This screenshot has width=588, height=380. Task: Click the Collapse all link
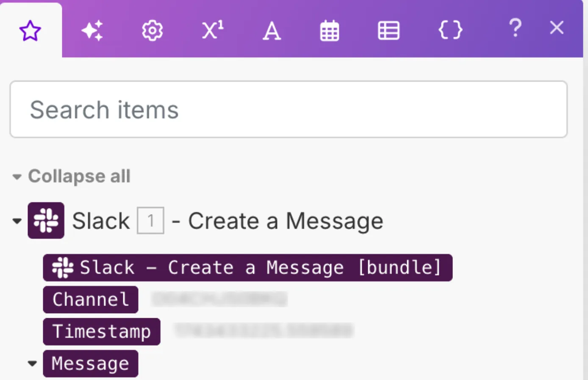(x=79, y=176)
